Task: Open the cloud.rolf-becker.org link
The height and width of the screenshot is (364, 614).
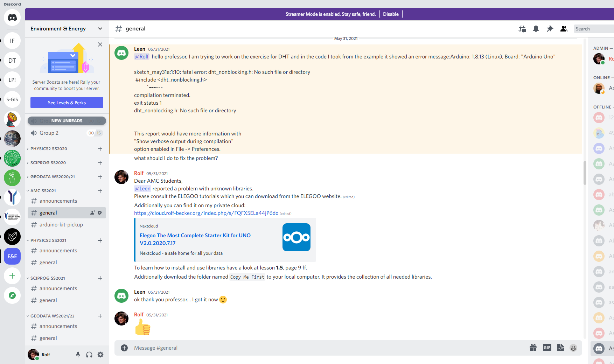Action: click(206, 213)
